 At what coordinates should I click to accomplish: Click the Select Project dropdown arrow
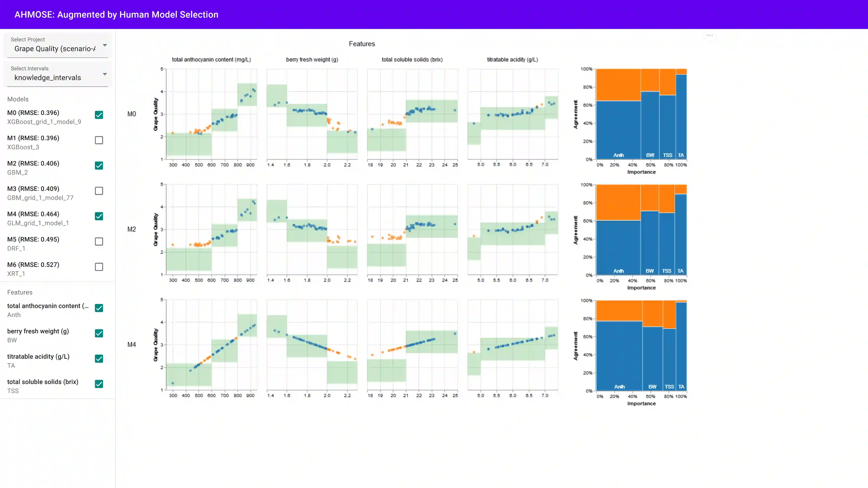[x=105, y=45]
